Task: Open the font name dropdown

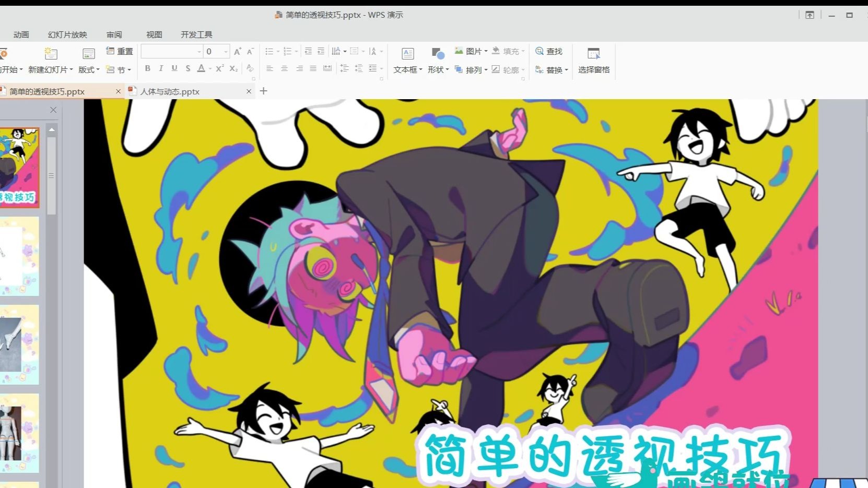Action: click(199, 51)
